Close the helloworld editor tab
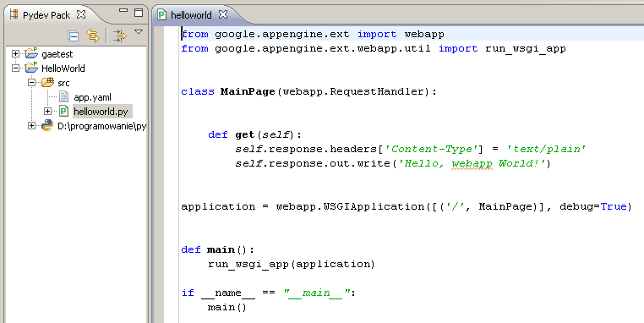Viewport: 644px width, 323px height. pyautogui.click(x=223, y=14)
